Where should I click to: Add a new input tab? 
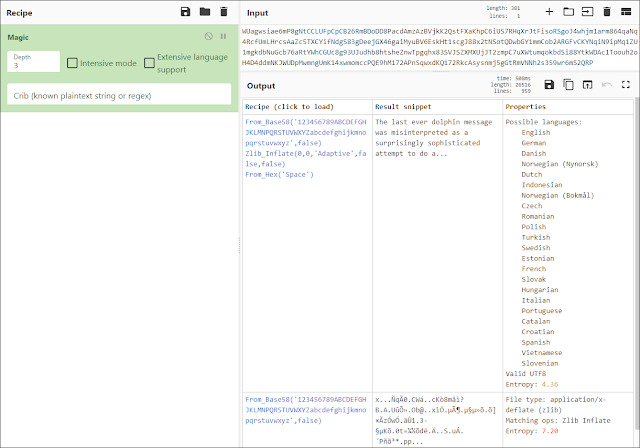click(x=549, y=12)
